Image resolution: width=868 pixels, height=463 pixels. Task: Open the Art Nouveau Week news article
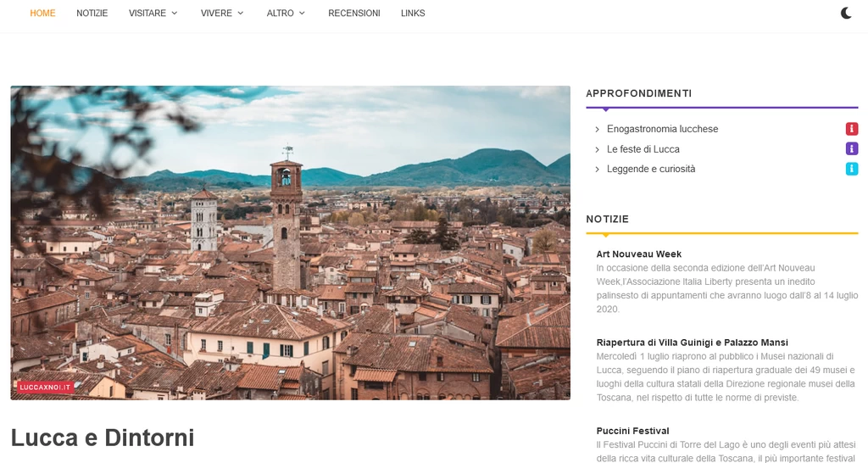tap(639, 254)
